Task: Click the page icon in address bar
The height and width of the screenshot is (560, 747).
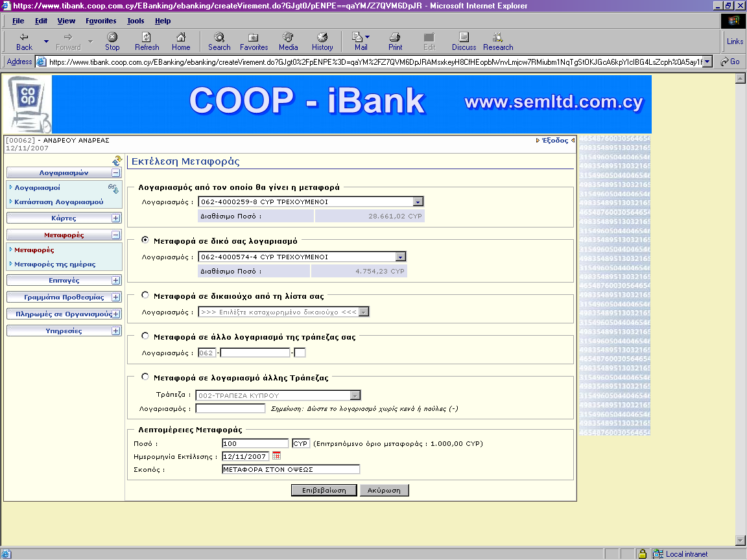Action: tap(41, 62)
